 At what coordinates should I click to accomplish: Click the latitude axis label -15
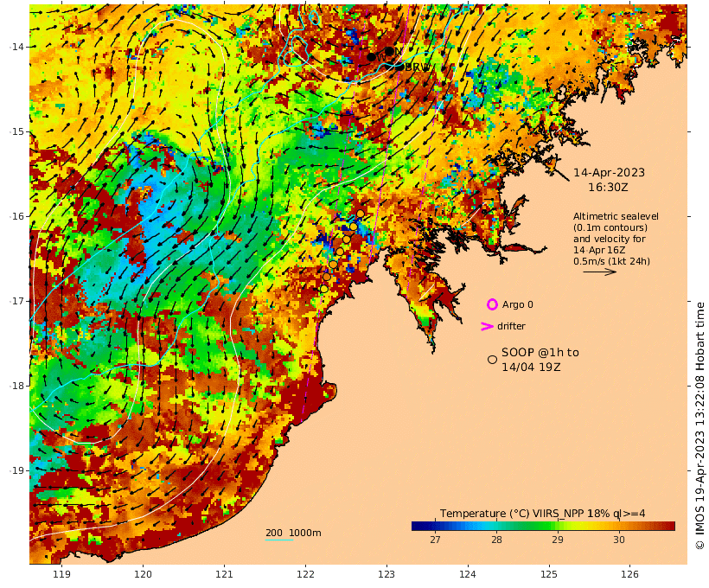click(x=16, y=131)
